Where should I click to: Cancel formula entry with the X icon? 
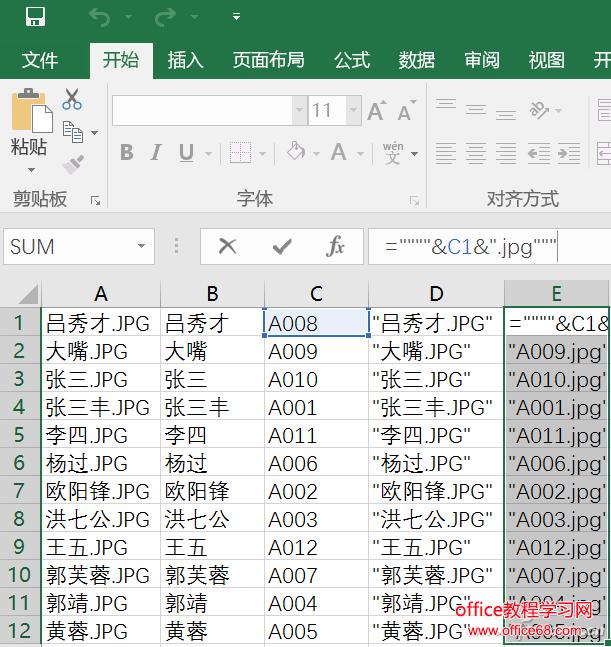(228, 246)
